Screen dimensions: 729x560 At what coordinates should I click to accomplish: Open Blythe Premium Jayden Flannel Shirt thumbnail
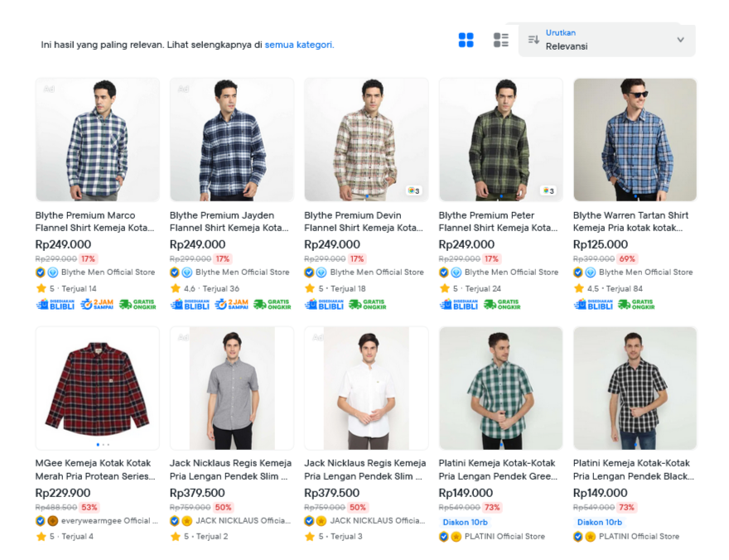(x=231, y=140)
